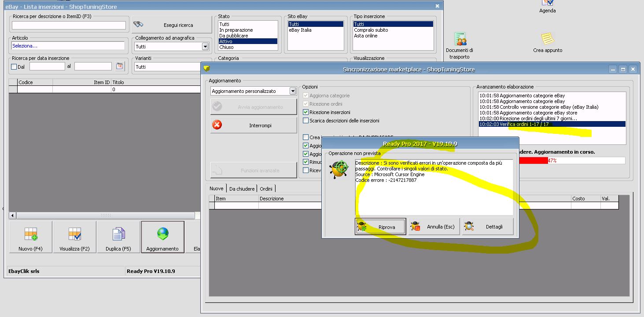Click the Aggiornamento globe download icon
This screenshot has width=644, height=317.
163,234
